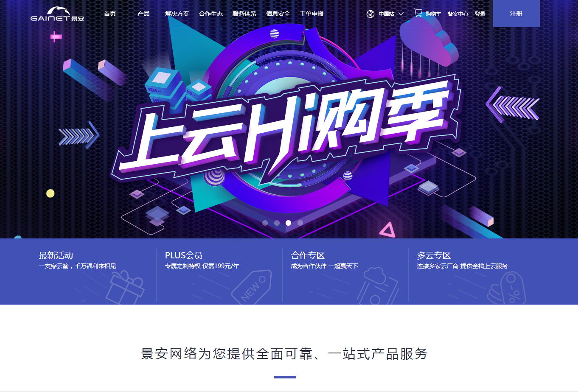Screen dimensions: 578x392
Task: Click the GAINET 景安 logo
Action: 57,14
